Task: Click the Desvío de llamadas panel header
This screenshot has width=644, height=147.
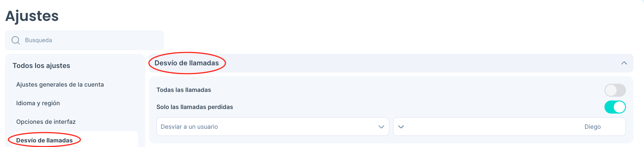Action: point(391,63)
